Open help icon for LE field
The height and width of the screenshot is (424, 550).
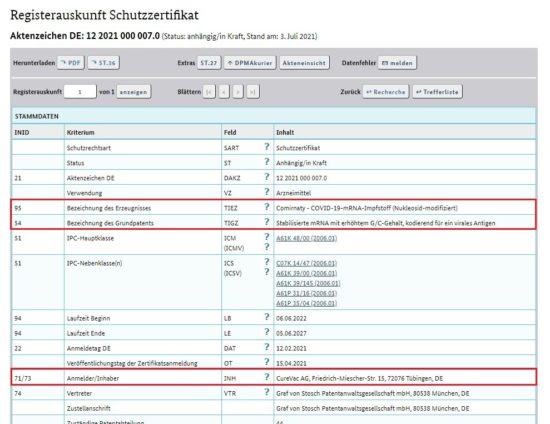pos(267,332)
